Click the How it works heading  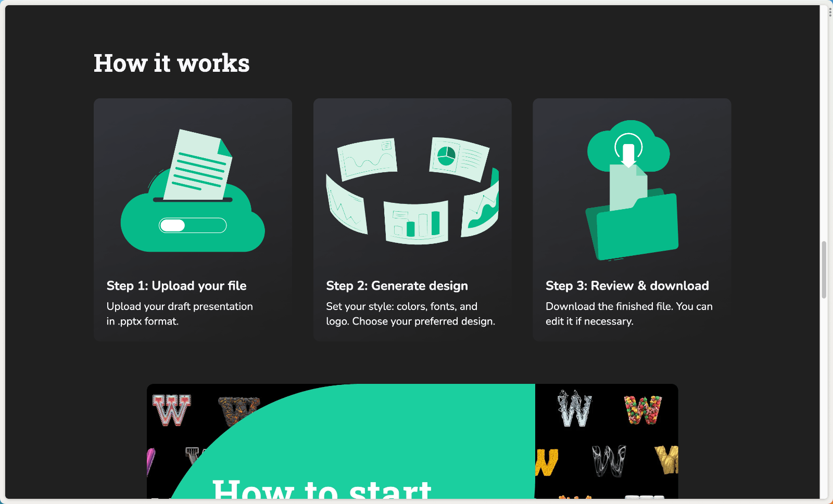click(171, 63)
